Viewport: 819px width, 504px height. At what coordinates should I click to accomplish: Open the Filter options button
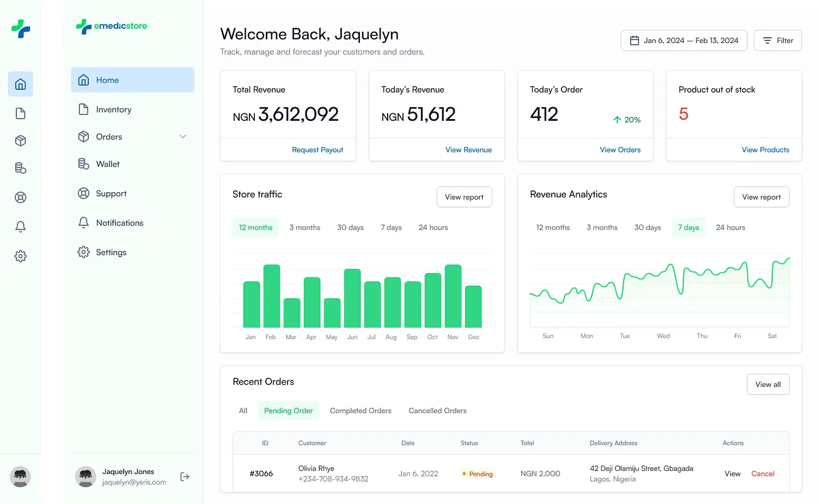(778, 40)
